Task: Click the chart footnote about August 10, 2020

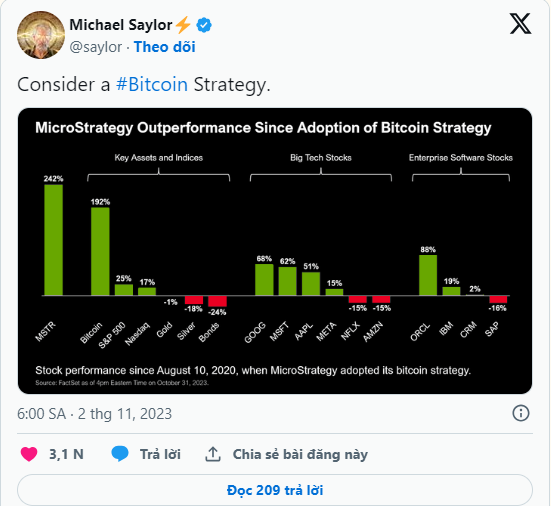Action: click(253, 370)
